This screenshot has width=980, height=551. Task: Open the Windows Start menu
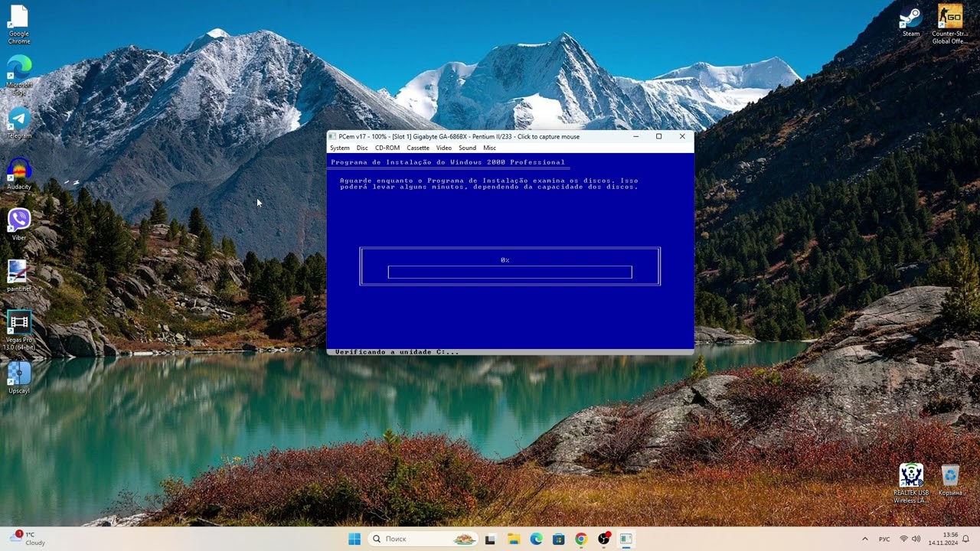click(354, 539)
